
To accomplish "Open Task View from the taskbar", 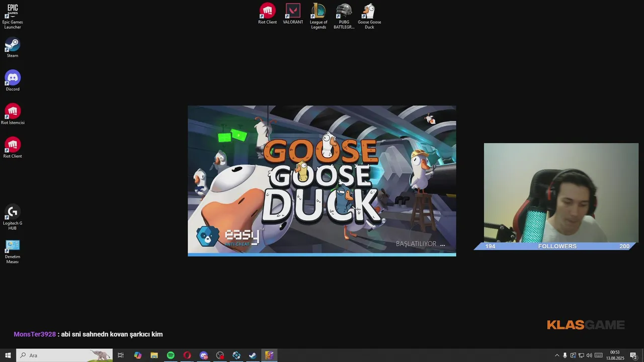I will (121, 355).
